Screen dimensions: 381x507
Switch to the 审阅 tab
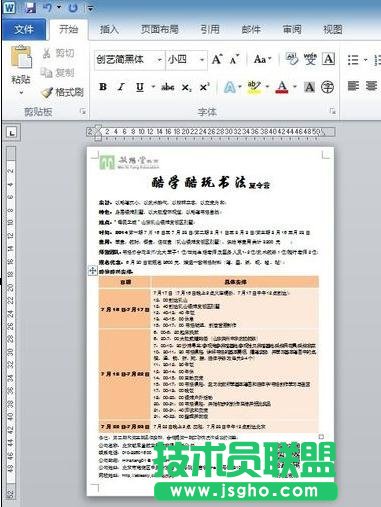point(292,30)
